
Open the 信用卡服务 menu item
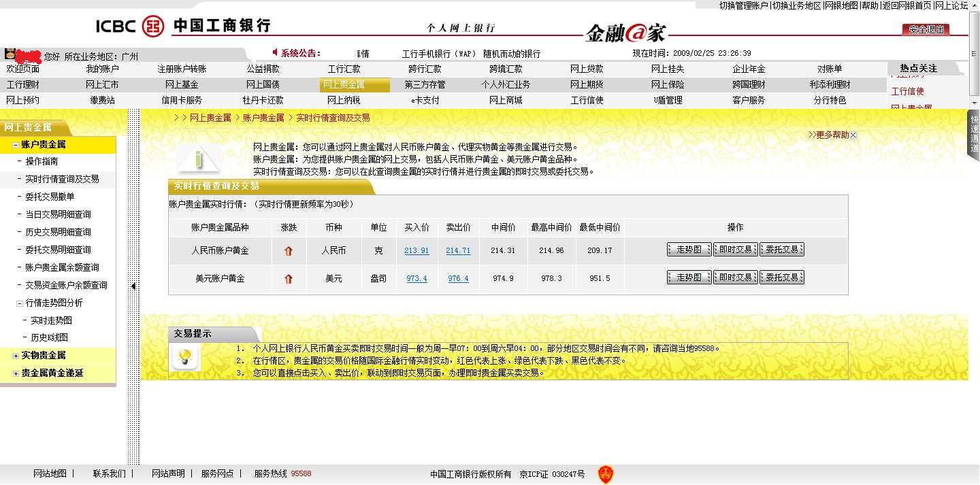pyautogui.click(x=182, y=101)
